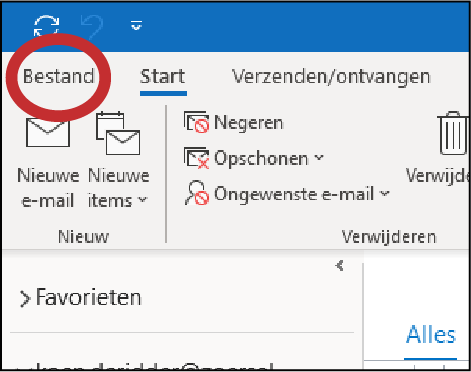Click the Nieuwe e-mail envelope icon
The width and height of the screenshot is (471, 372).
tap(48, 133)
